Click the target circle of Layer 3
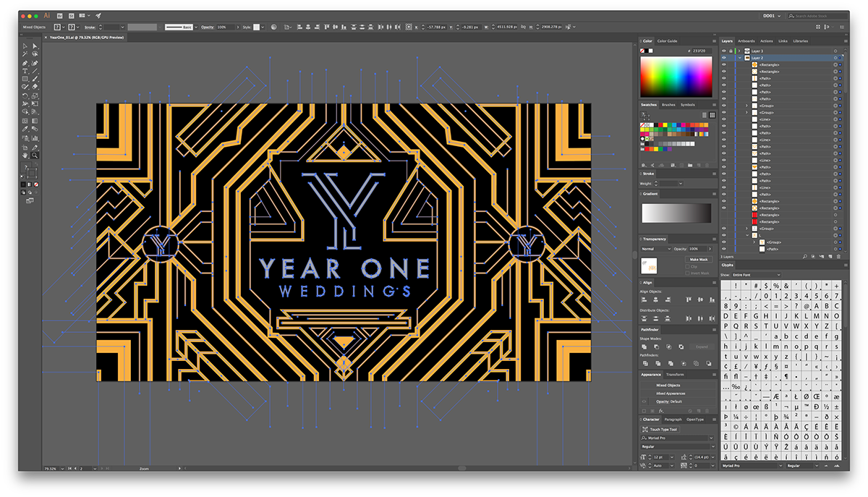The width and height of the screenshot is (868, 497). (835, 51)
